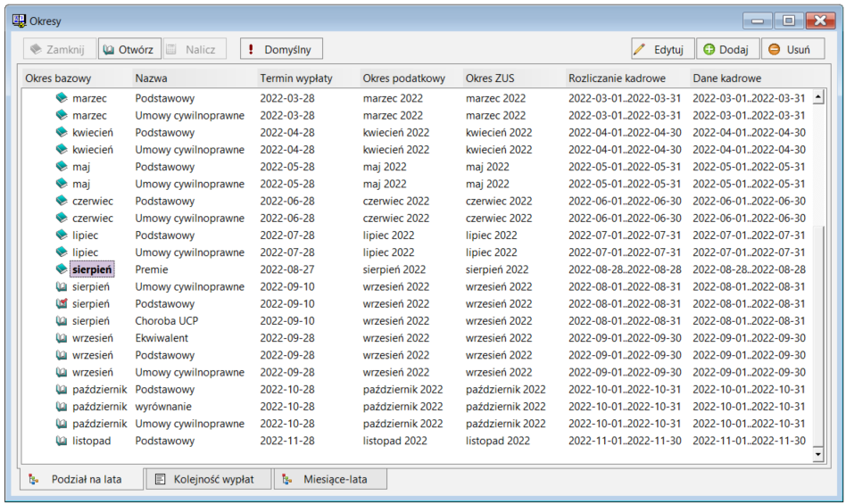This screenshot has height=504, width=846.
Task: Click sierpień 2022 in Okres ZUS column
Action: tap(497, 269)
